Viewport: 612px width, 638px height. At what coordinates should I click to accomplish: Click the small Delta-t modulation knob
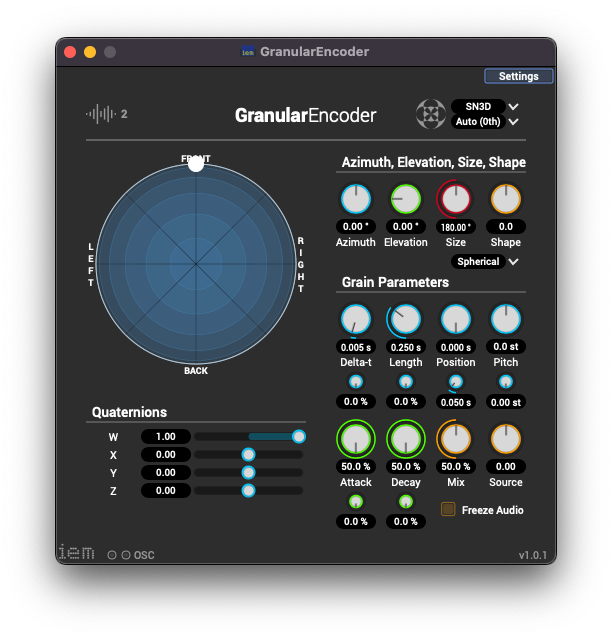tap(356, 382)
